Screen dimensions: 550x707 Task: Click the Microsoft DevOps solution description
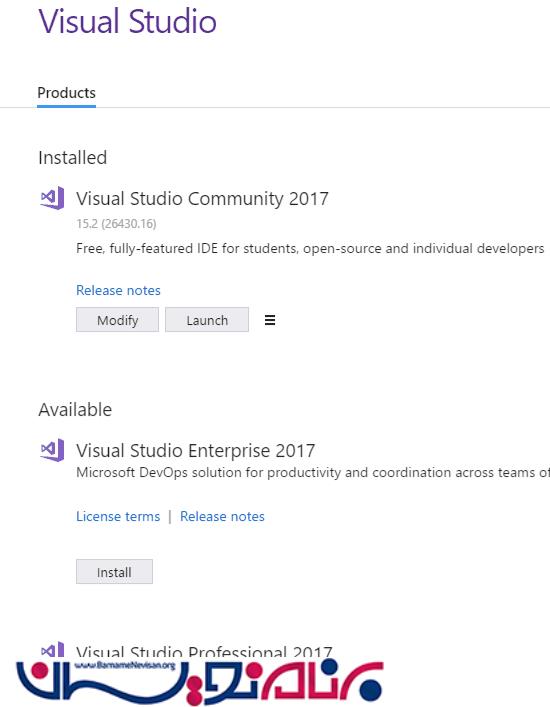(313, 473)
